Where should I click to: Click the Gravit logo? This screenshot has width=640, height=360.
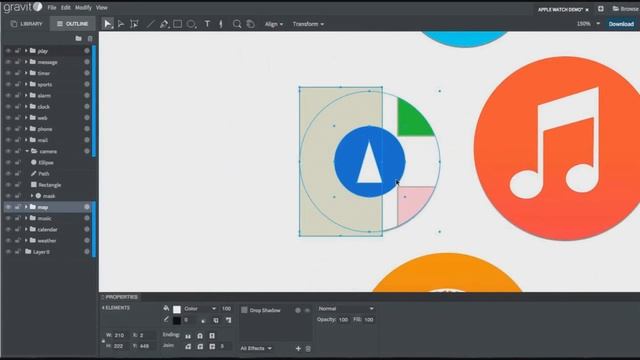23,7
